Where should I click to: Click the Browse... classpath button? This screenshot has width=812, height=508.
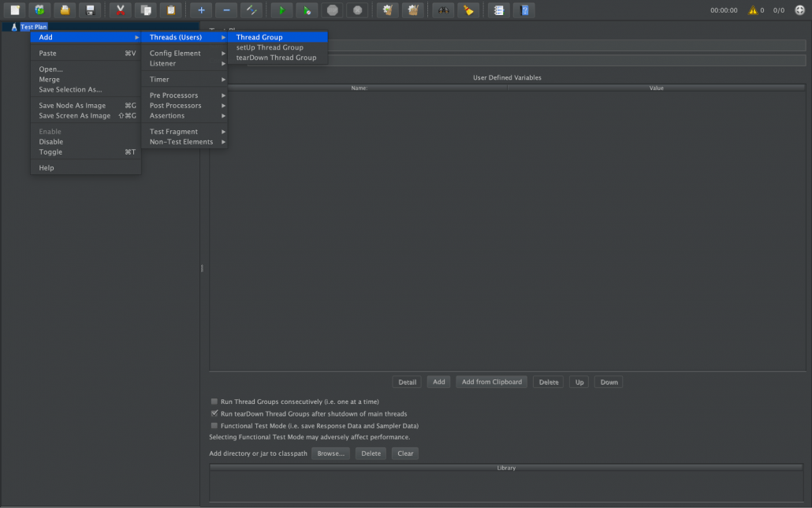pos(330,454)
